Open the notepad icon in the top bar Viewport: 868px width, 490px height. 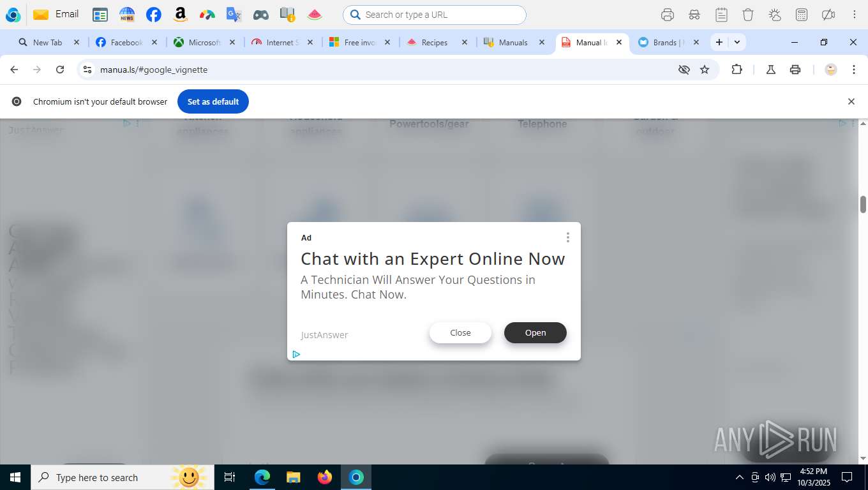pos(721,15)
